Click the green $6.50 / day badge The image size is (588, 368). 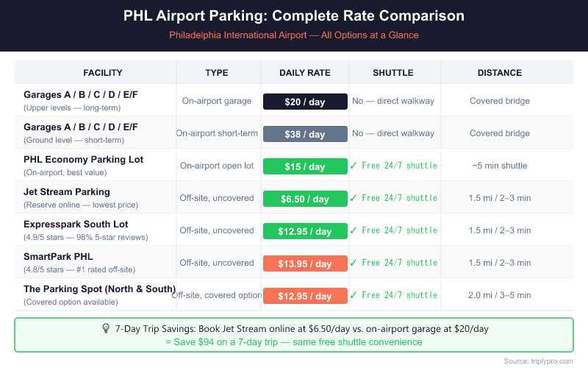point(305,199)
